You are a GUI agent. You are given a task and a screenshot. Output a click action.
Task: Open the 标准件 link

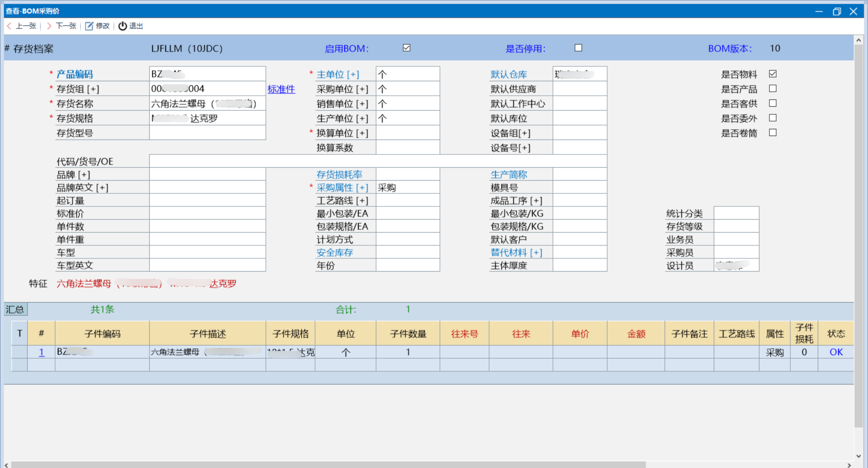(281, 89)
